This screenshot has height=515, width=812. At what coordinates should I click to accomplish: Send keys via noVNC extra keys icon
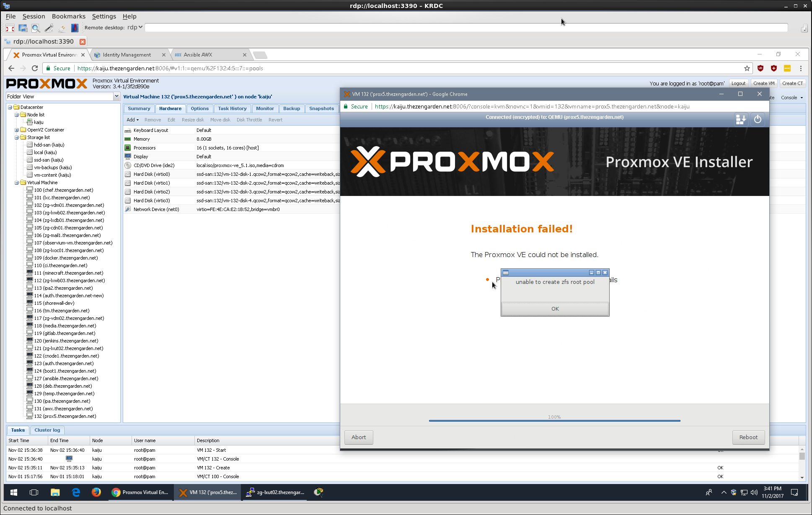click(x=741, y=120)
